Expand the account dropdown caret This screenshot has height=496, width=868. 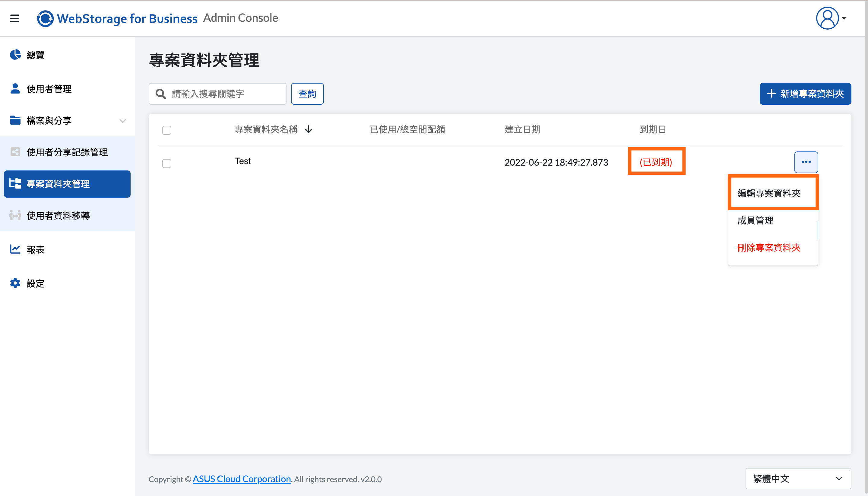(x=844, y=18)
